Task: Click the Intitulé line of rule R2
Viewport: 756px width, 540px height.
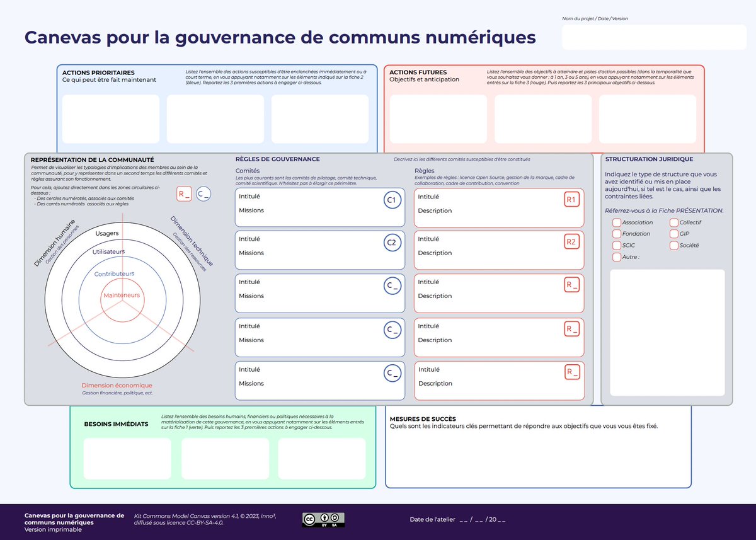Action: [x=428, y=239]
